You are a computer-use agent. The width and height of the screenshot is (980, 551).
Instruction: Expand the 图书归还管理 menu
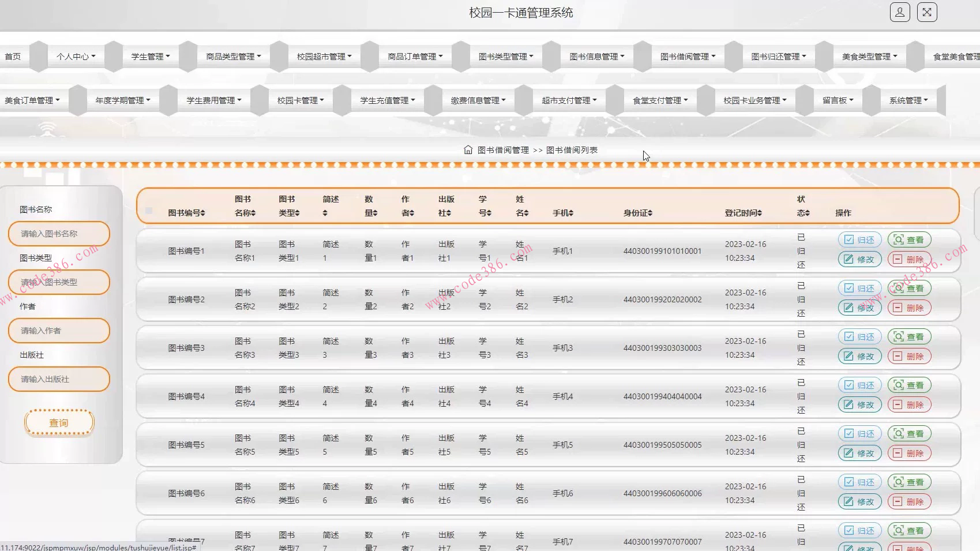pyautogui.click(x=779, y=57)
